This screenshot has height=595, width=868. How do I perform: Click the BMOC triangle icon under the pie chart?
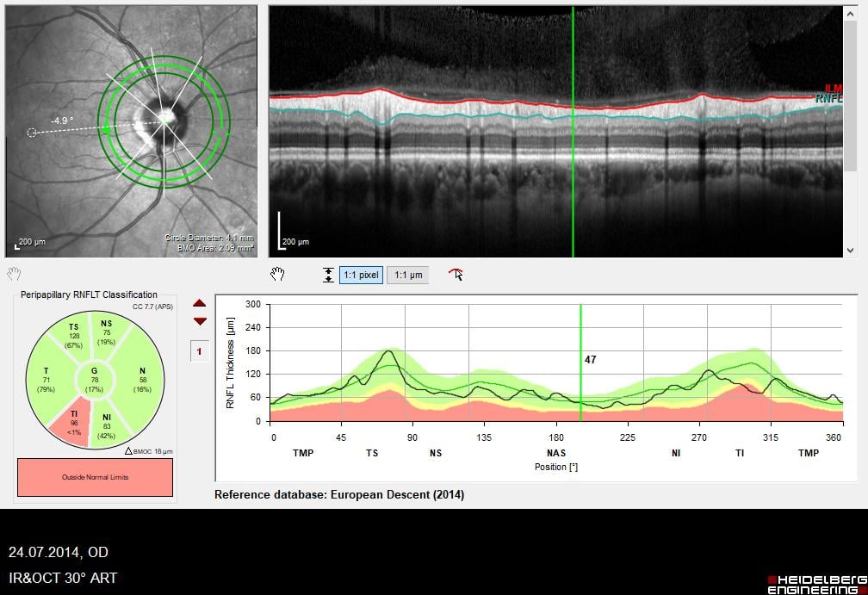point(128,450)
